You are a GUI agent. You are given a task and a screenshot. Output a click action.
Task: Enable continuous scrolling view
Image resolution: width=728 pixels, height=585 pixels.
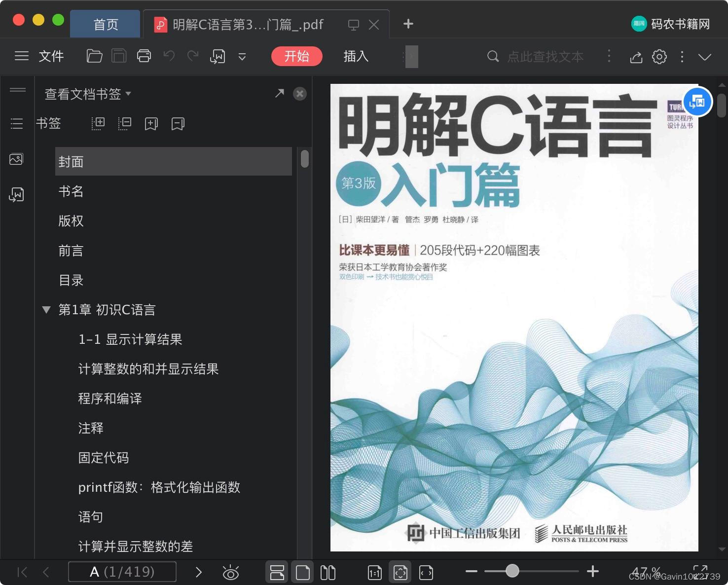(277, 572)
